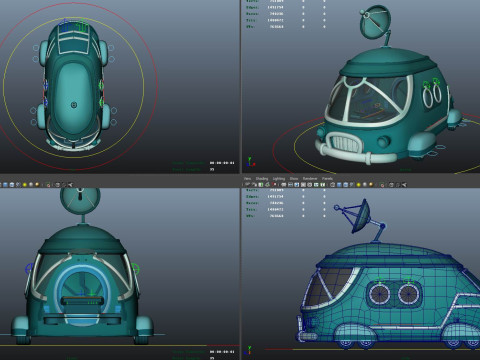Click X-Ray Active Components icon in side-view toolbar

tap(398, 185)
